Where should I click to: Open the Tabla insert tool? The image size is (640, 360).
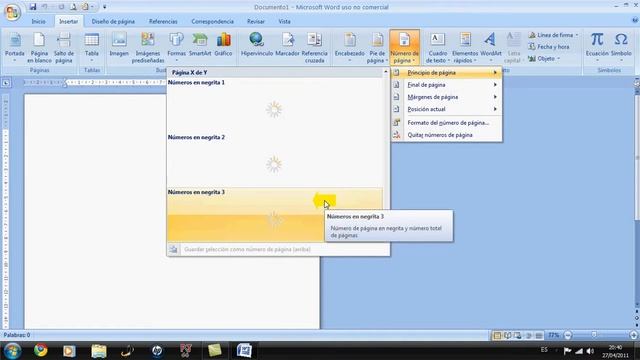coord(91,48)
